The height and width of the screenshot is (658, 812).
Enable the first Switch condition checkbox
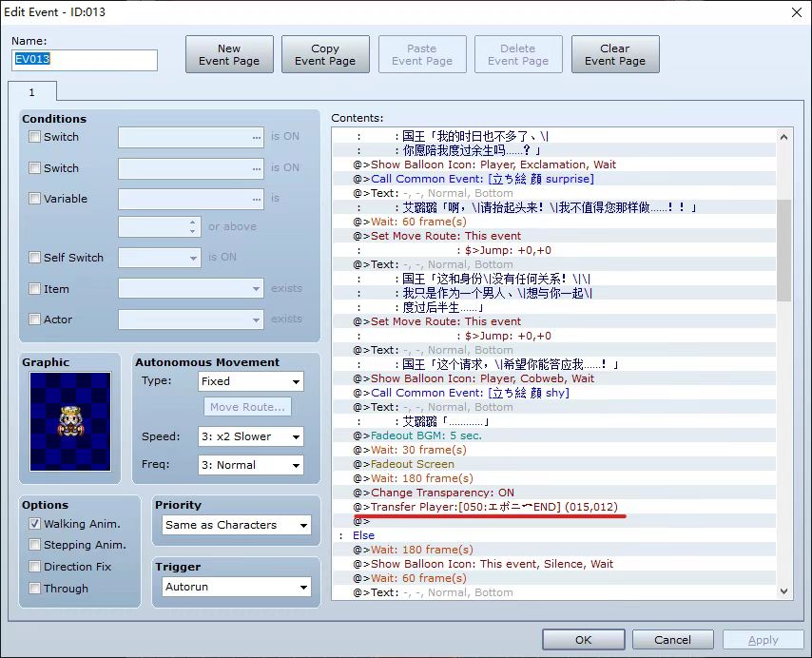pos(34,137)
